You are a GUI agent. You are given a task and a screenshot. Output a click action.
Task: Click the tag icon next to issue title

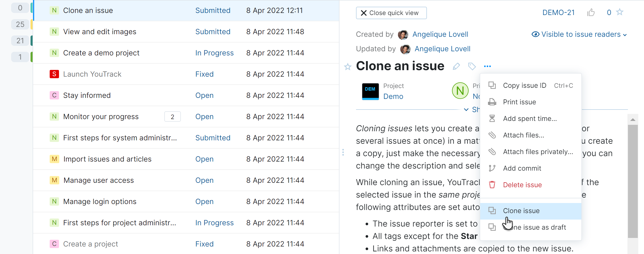pyautogui.click(x=472, y=67)
